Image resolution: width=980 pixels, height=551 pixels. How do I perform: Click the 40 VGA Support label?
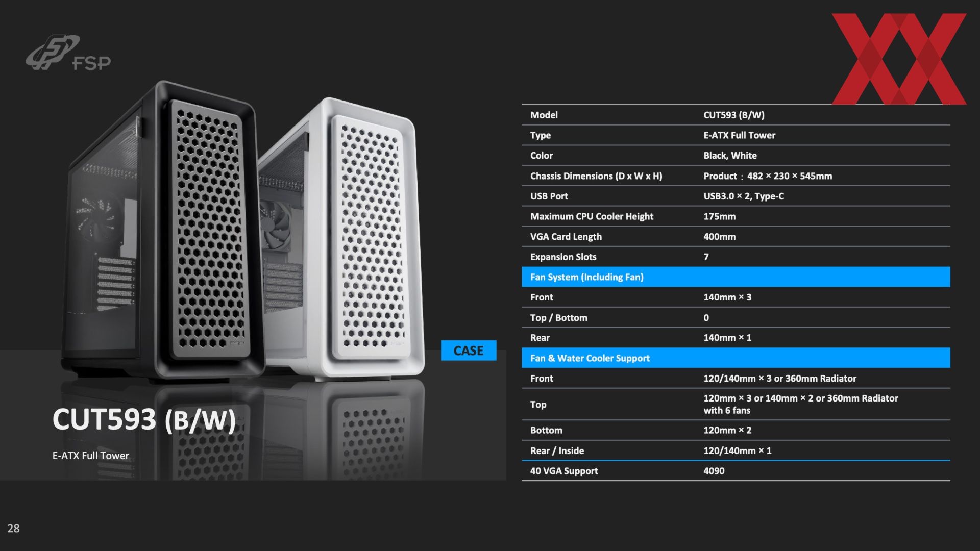[564, 471]
